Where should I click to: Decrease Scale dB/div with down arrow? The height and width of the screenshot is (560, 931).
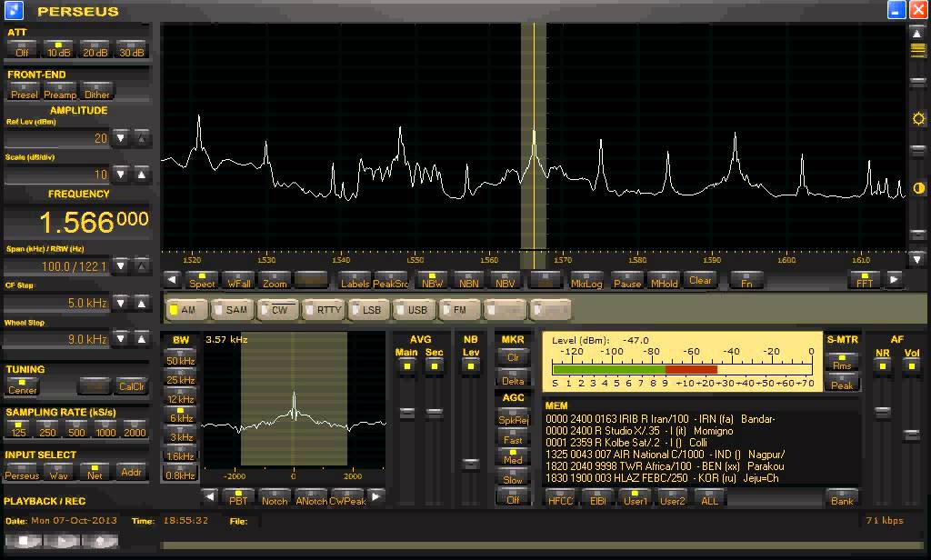[x=121, y=175]
